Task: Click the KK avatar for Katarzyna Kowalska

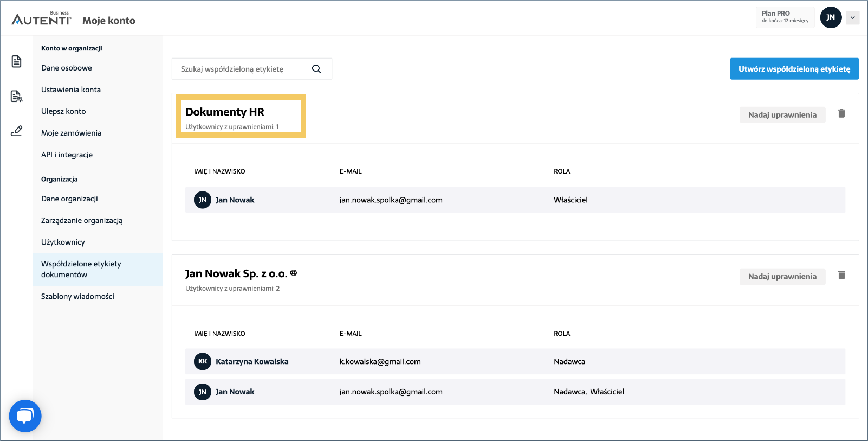Action: [x=203, y=361]
